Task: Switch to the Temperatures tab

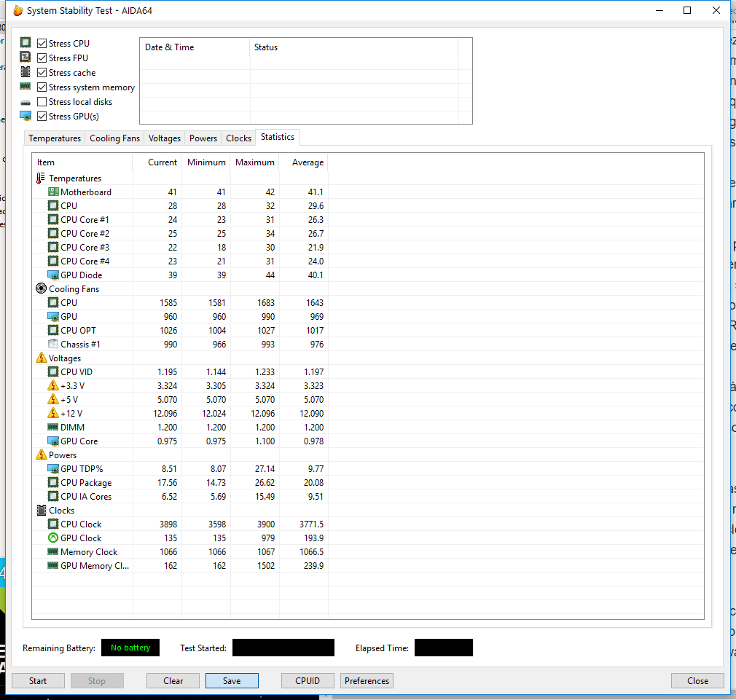Action: tap(55, 138)
